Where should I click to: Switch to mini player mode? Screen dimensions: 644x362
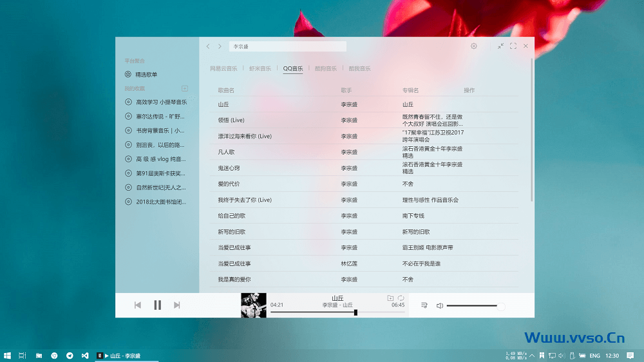(x=500, y=46)
